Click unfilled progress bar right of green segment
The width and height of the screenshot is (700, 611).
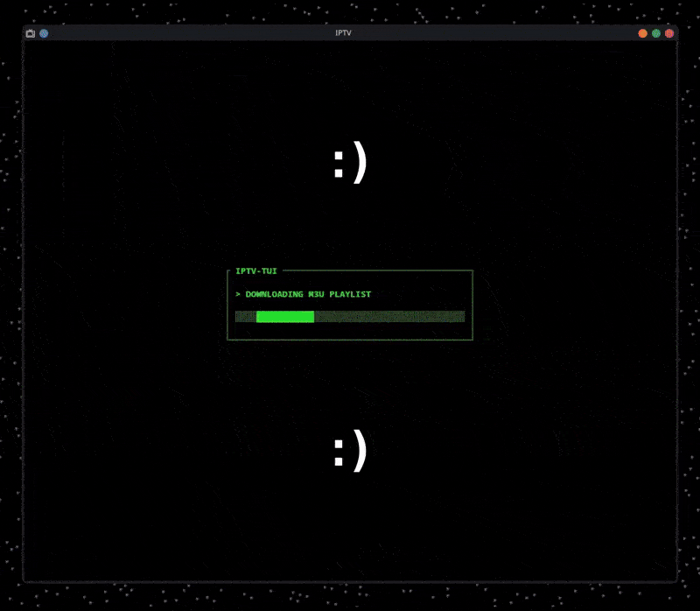(x=389, y=317)
